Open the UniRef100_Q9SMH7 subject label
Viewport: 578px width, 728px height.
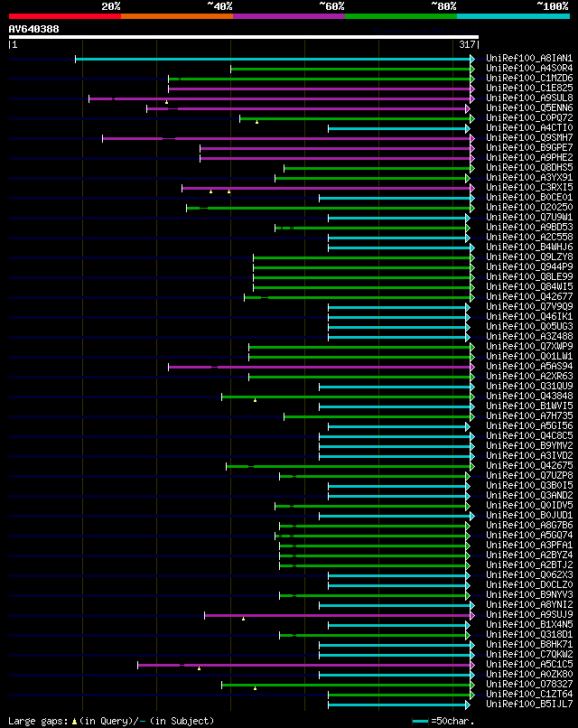pyautogui.click(x=529, y=137)
